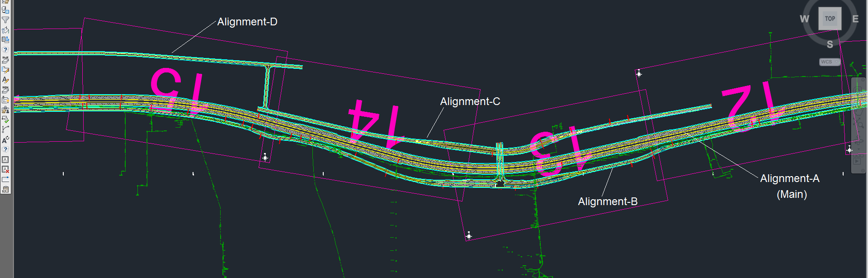Click the green checkmark standards icon
The height and width of the screenshot is (278, 868).
tap(5, 120)
